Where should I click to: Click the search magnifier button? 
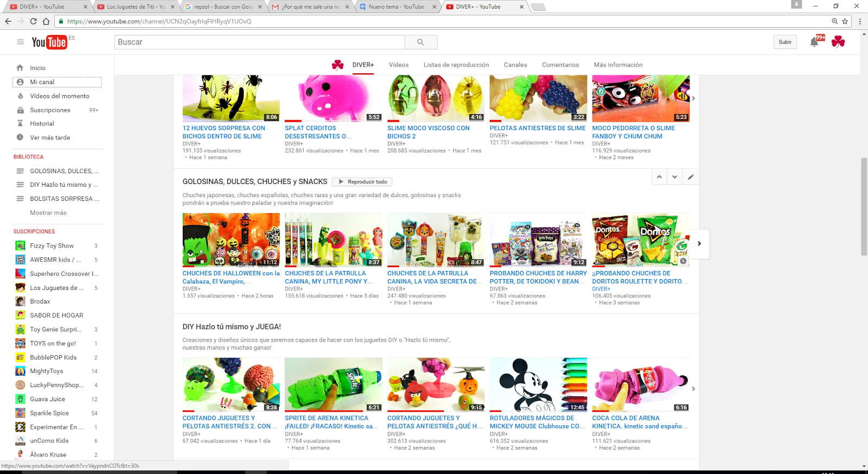[420, 42]
